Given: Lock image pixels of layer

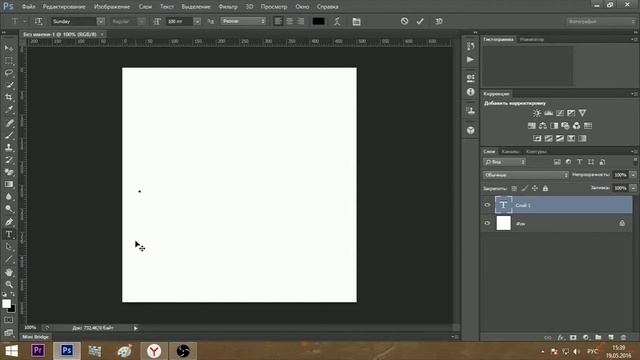Looking at the screenshot, I should pos(524,188).
